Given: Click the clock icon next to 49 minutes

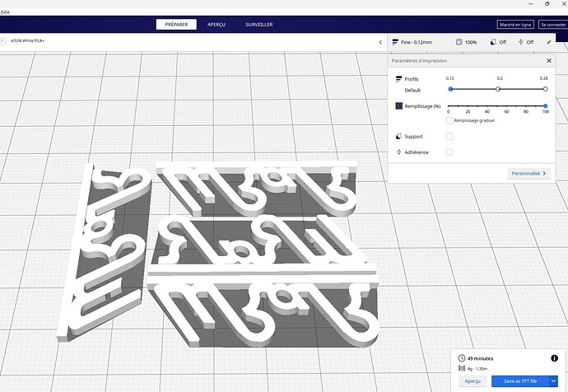Looking at the screenshot, I should pos(462,358).
